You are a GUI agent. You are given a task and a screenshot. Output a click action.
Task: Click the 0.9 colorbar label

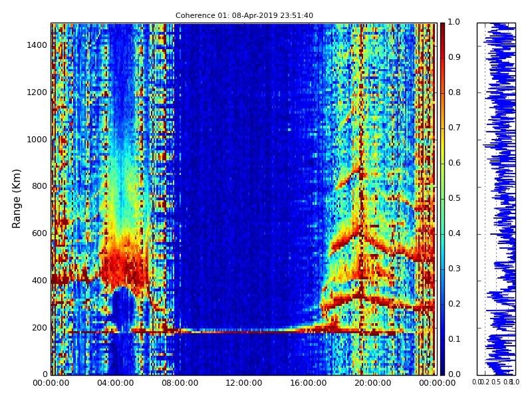click(454, 57)
